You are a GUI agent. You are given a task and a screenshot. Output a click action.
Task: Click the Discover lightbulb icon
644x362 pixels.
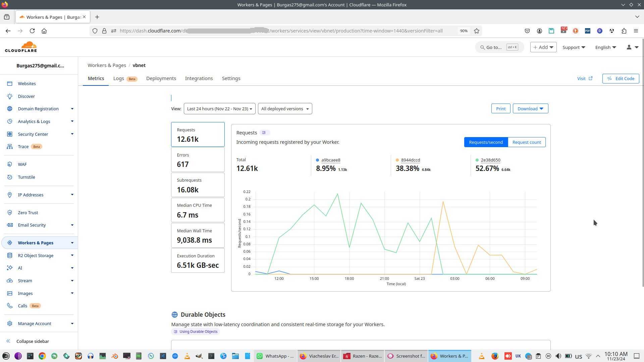[x=10, y=97]
